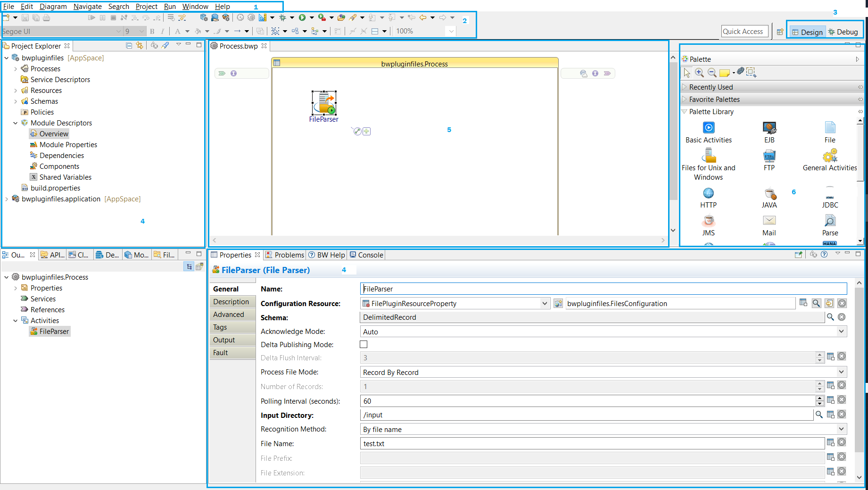Screen dimensions: 868x490
Task: Open the File palette
Action: click(x=830, y=133)
